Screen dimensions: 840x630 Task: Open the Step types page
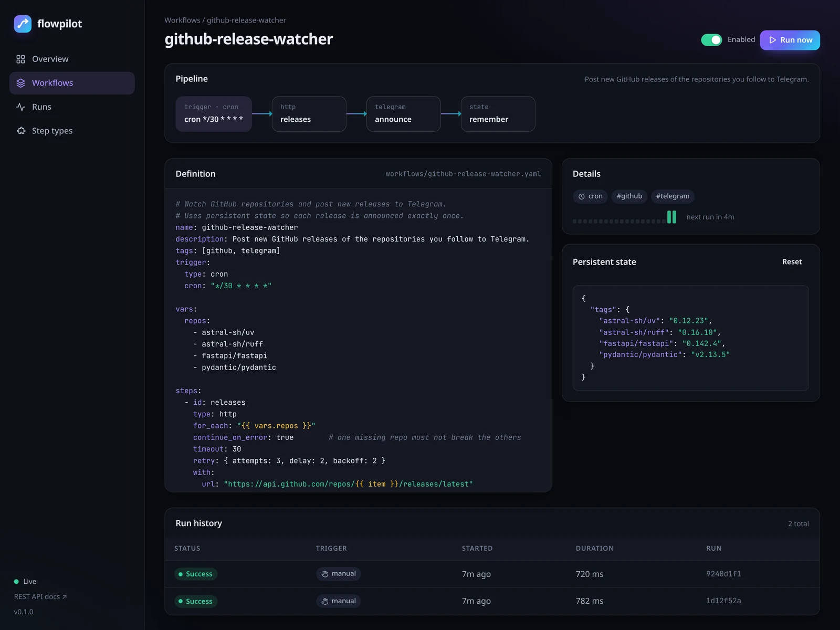[72, 131]
